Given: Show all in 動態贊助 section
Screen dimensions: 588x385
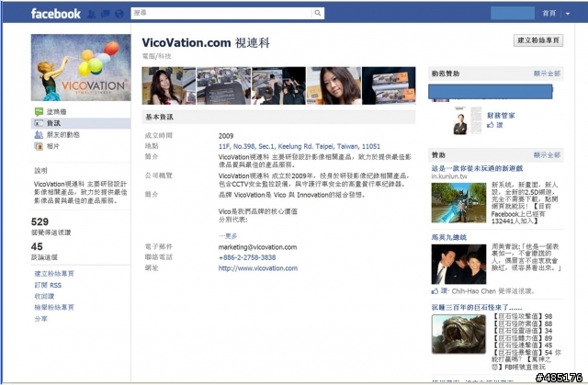Looking at the screenshot, I should pos(547,74).
